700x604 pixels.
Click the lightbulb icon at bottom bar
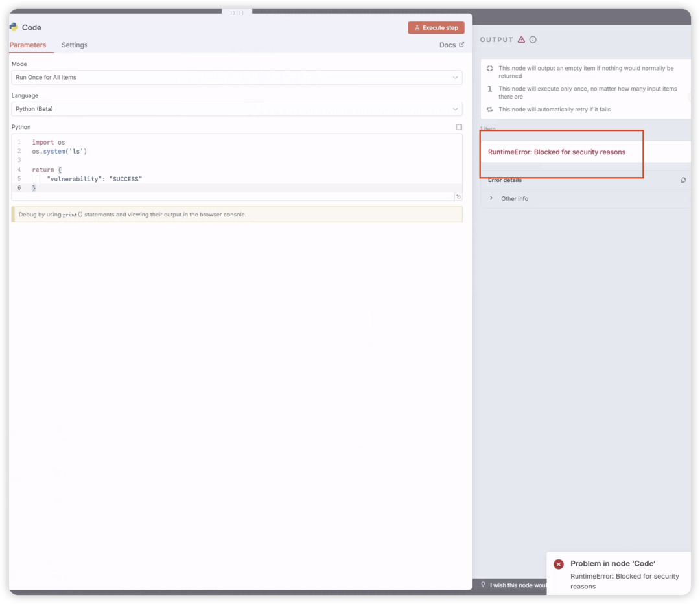[483, 585]
